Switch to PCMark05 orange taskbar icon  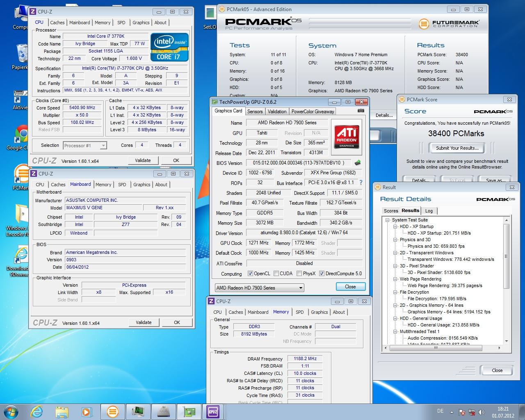click(x=112, y=411)
